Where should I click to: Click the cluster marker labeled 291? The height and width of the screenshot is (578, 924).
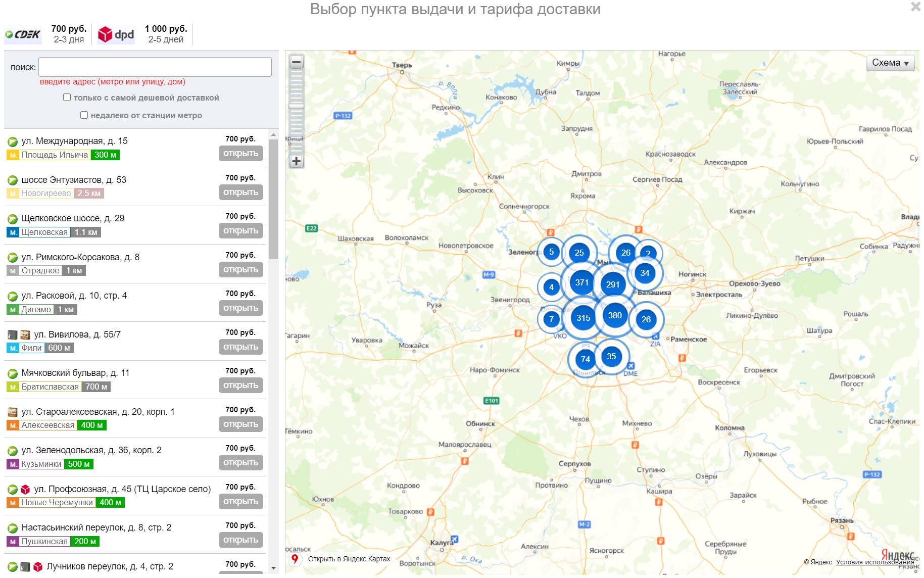tap(613, 284)
